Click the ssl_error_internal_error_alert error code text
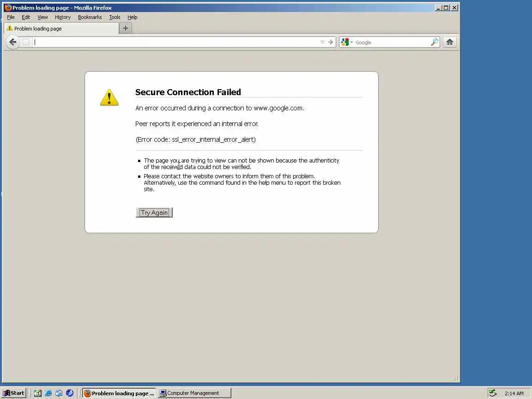Screen dimensions: 532x399 213,139
